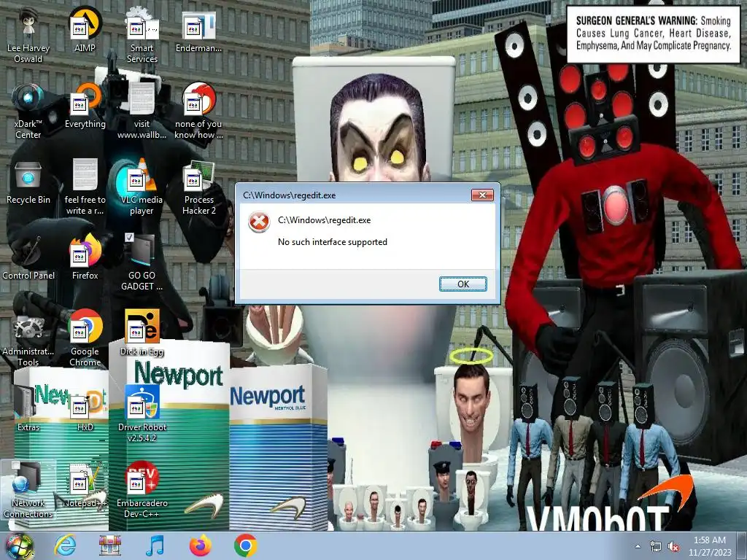The image size is (747, 560).
Task: Show hidden system tray icons
Action: click(x=638, y=546)
